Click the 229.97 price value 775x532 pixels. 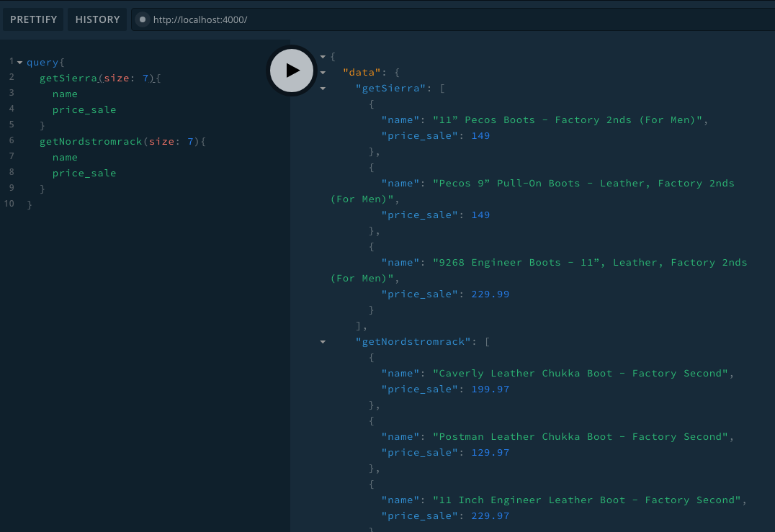(490, 515)
